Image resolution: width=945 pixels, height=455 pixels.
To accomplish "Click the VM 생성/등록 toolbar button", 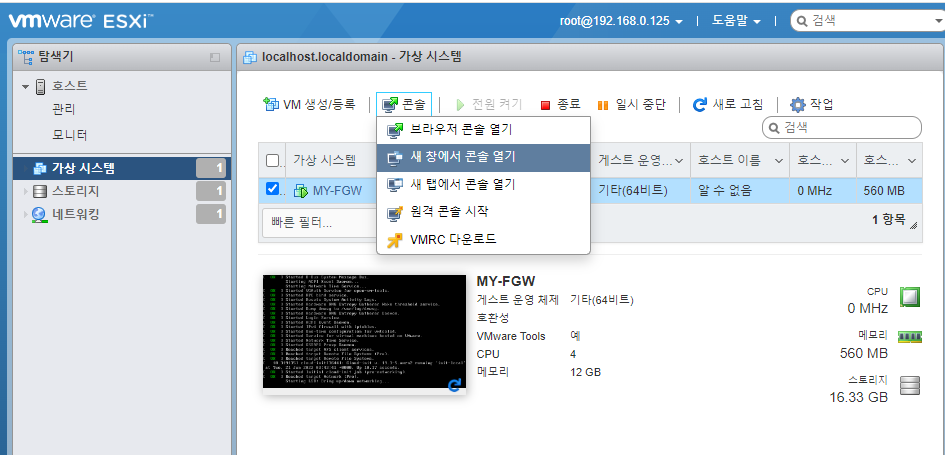I will point(310,105).
